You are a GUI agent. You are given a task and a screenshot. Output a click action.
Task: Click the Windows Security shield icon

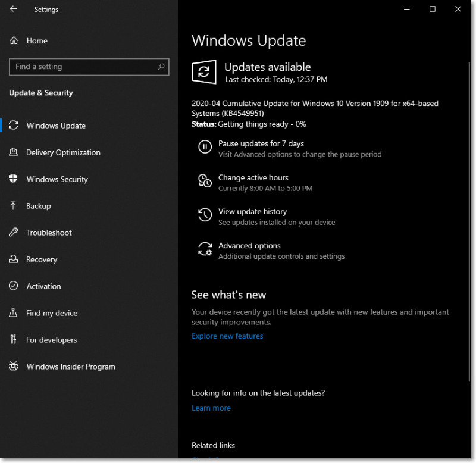tap(13, 179)
